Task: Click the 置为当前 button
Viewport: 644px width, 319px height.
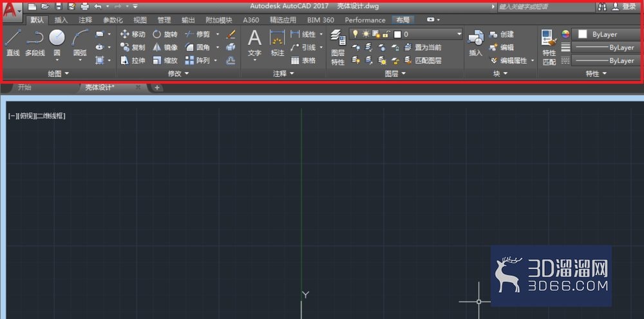Action: [423, 48]
